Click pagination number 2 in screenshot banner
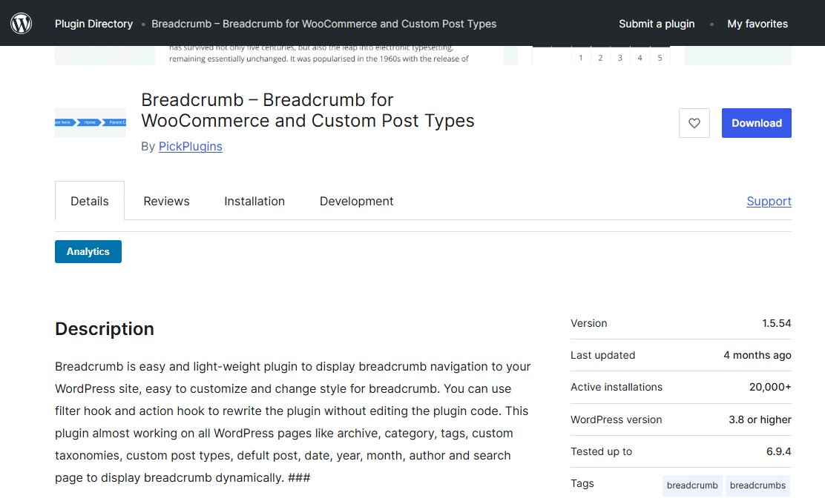The image size is (825, 504). coord(600,58)
